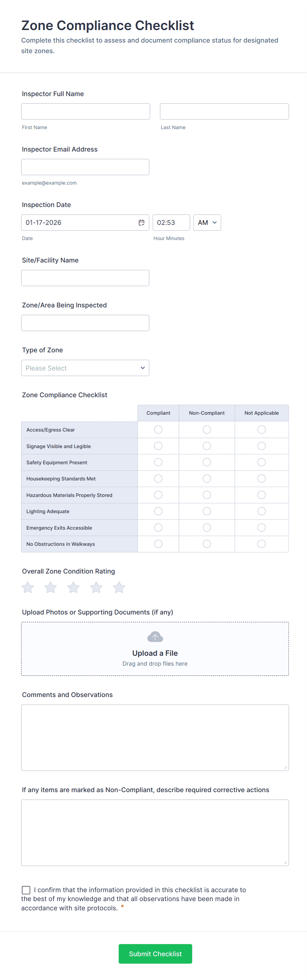Focus the First Name field
Viewport: 307px width, 980px height.
tap(85, 112)
